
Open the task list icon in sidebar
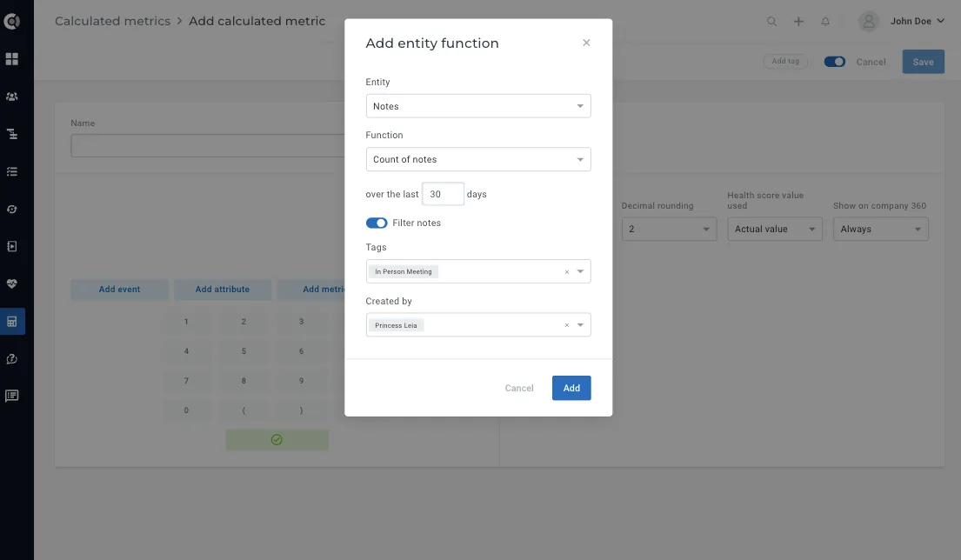point(11,171)
